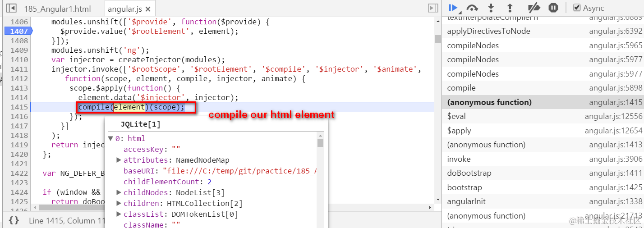The image size is (644, 228).
Task: Deactivate breakpoints icon
Action: [x=534, y=8]
